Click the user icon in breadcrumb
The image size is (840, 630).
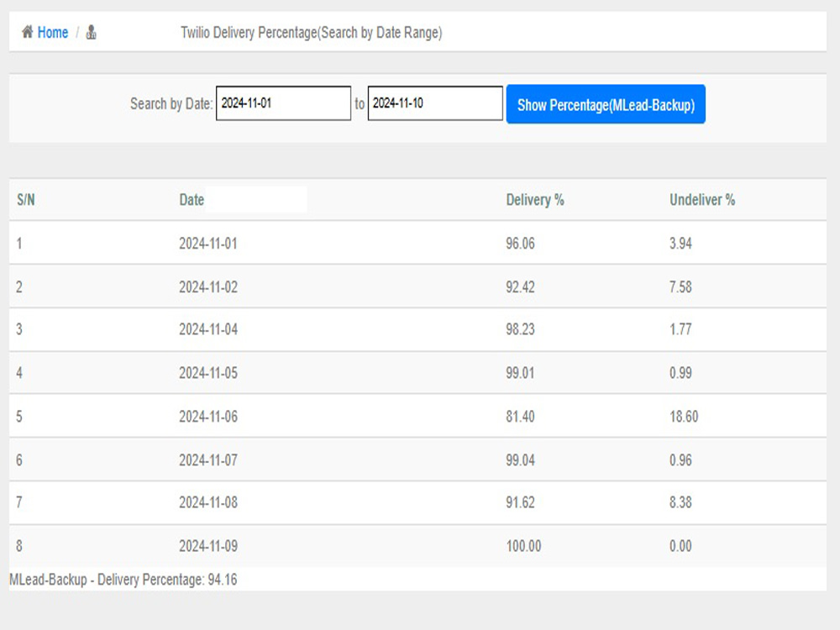click(x=91, y=32)
